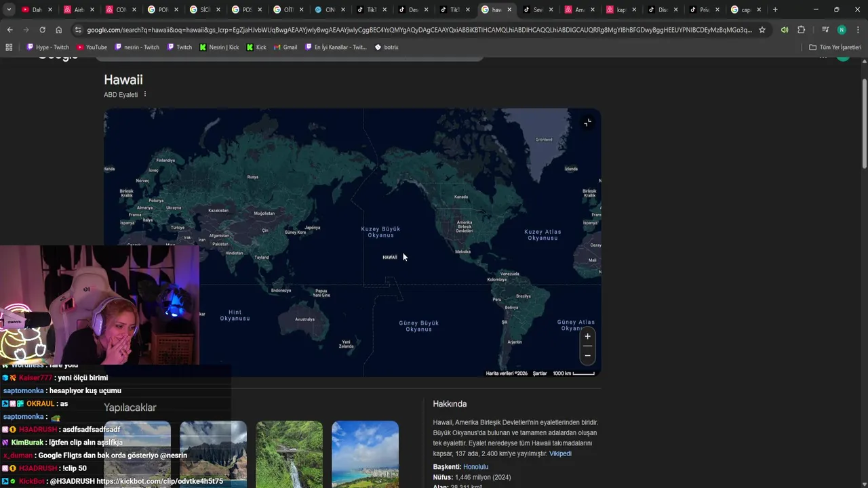This screenshot has height=488, width=868.
Task: Open the media playlist control icon
Action: [x=825, y=30]
